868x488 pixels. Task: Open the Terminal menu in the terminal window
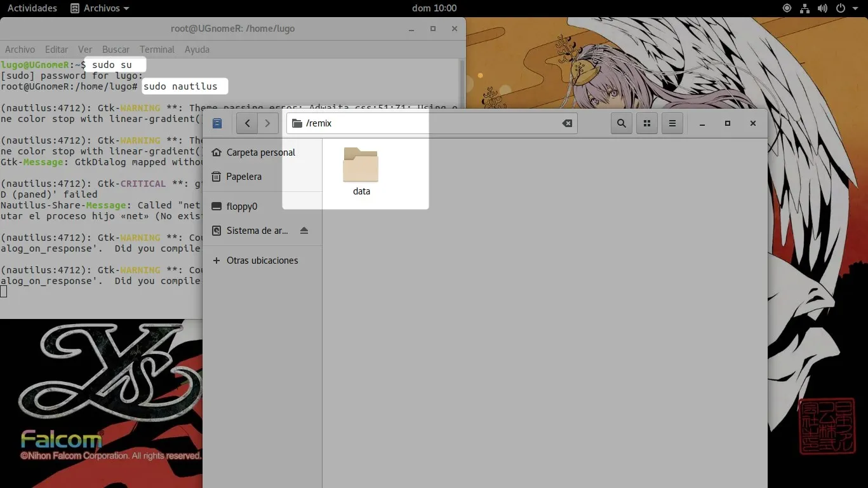(x=157, y=49)
